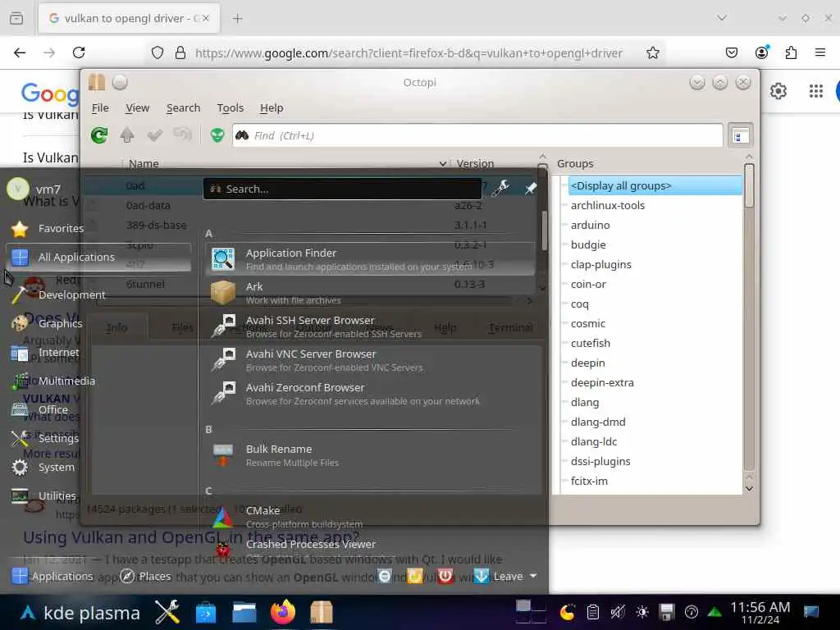
Task: Open the Firefox hamburger menu
Action: click(819, 52)
